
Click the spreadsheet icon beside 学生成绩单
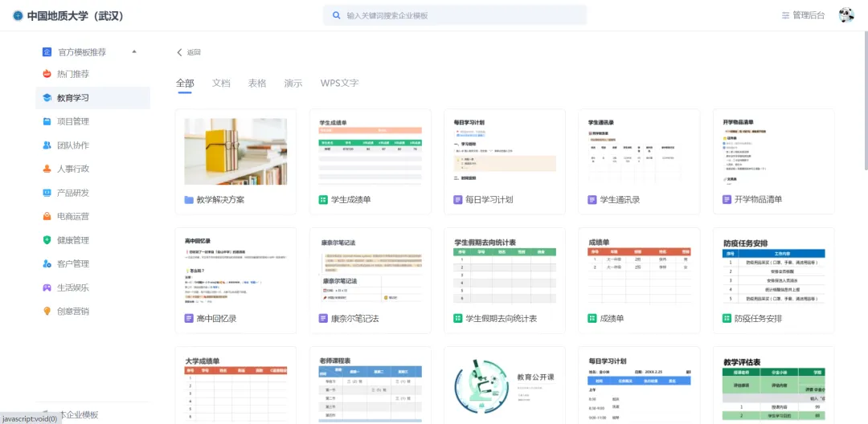pos(323,200)
